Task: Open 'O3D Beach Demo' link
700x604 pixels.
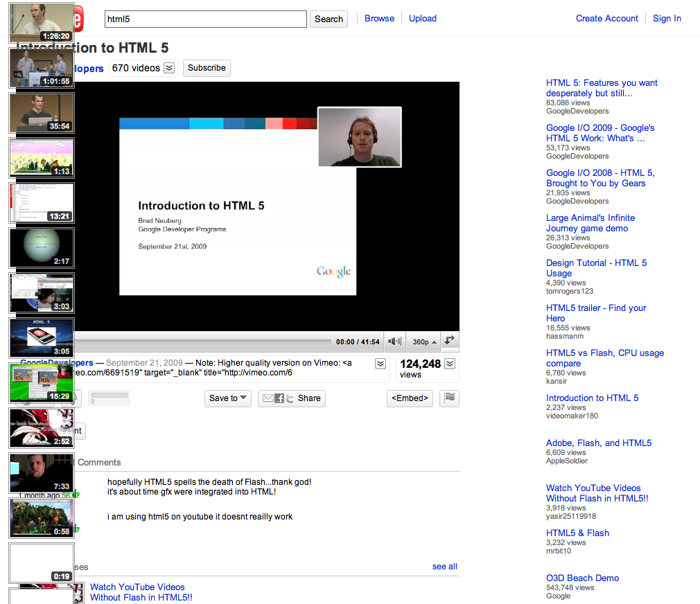Action: click(582, 578)
